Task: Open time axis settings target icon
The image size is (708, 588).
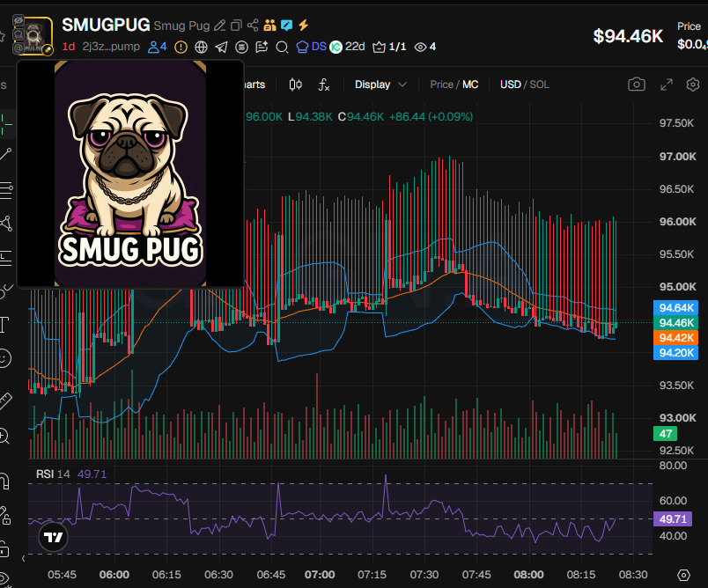Action: (x=683, y=575)
